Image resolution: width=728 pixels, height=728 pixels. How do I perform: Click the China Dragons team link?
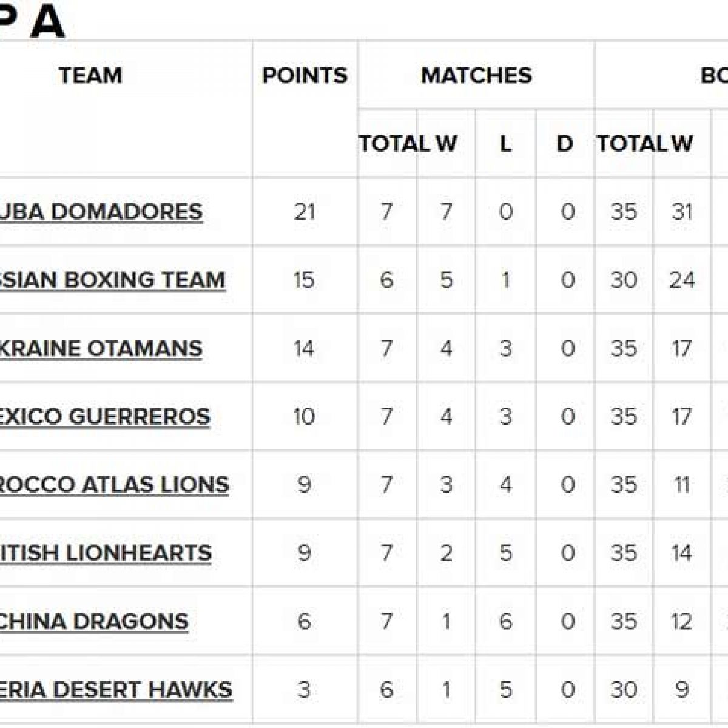click(94, 621)
